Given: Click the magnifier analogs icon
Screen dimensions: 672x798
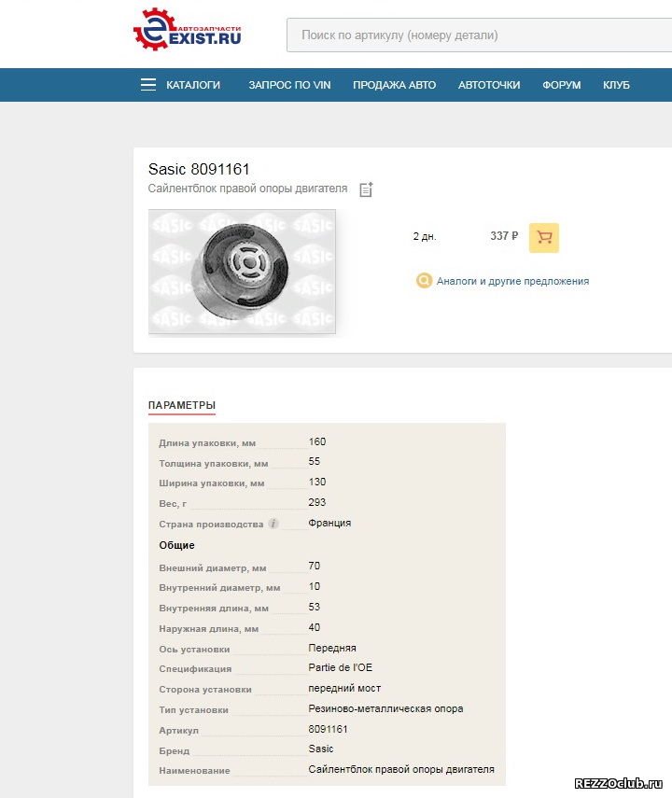Looking at the screenshot, I should pos(424,280).
